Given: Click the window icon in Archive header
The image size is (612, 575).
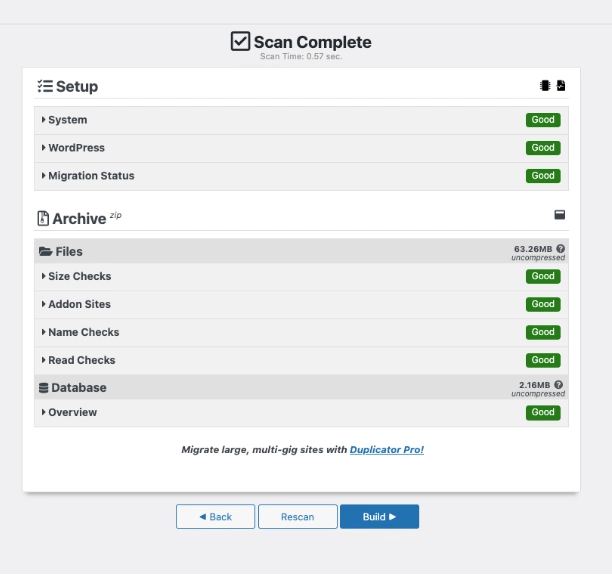Looking at the screenshot, I should [x=560, y=214].
